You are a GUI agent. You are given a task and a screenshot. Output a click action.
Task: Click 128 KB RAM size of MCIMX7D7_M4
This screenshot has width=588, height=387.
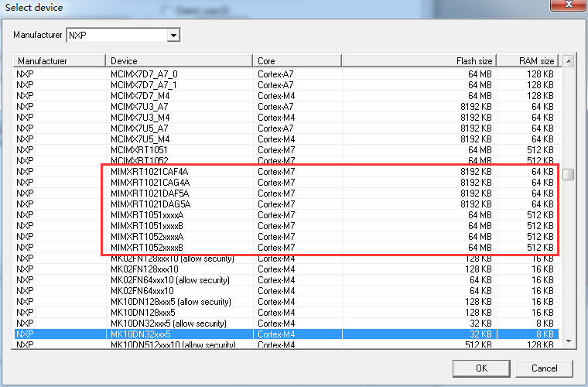[540, 96]
